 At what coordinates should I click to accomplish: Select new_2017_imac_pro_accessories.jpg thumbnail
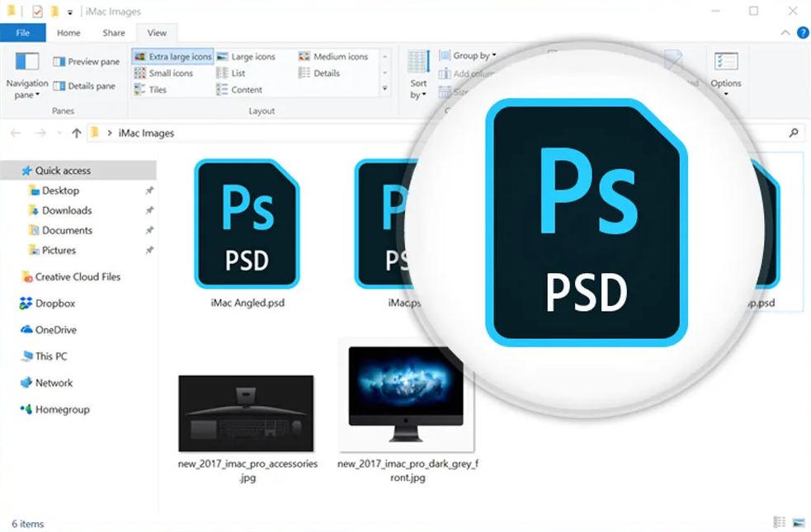tap(246, 413)
